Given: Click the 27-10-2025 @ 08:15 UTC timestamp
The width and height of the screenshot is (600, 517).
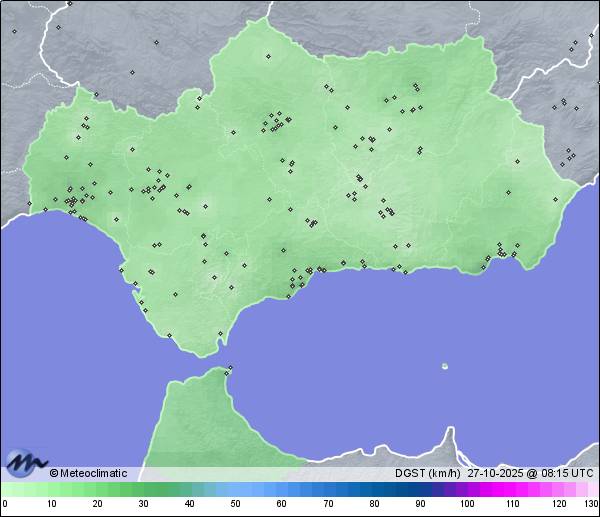Looking at the screenshot, I should click(x=530, y=473).
